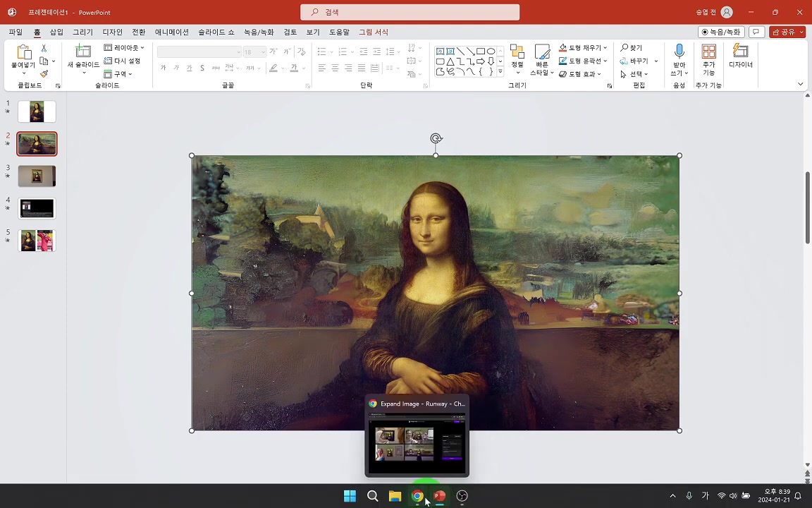
Task: Click the user account avatar icon
Action: (x=727, y=12)
